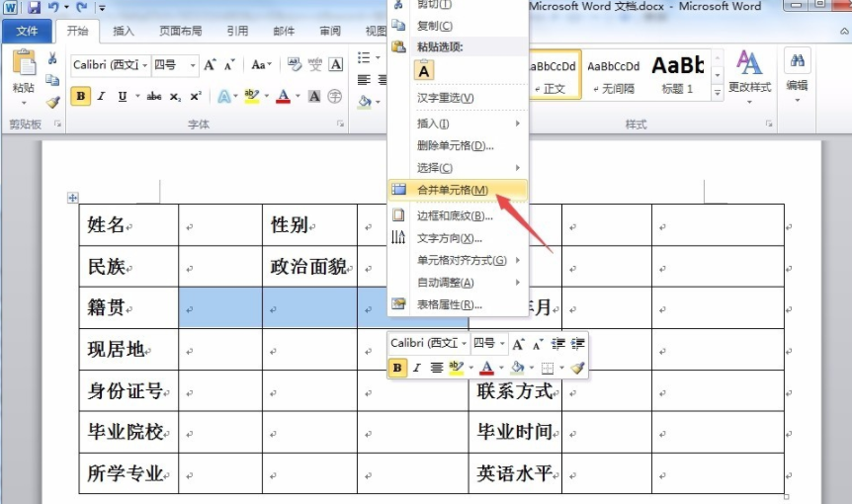Click the table cell containing 姓名

tap(128, 225)
